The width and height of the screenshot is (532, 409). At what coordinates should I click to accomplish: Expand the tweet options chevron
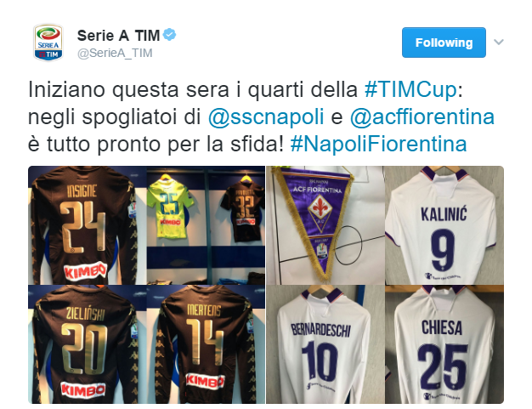point(498,42)
